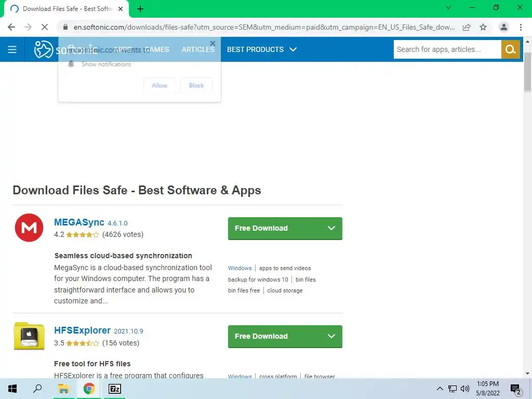This screenshot has height=399, width=532.
Task: Click the MEGASync star rating
Action: pyautogui.click(x=83, y=234)
